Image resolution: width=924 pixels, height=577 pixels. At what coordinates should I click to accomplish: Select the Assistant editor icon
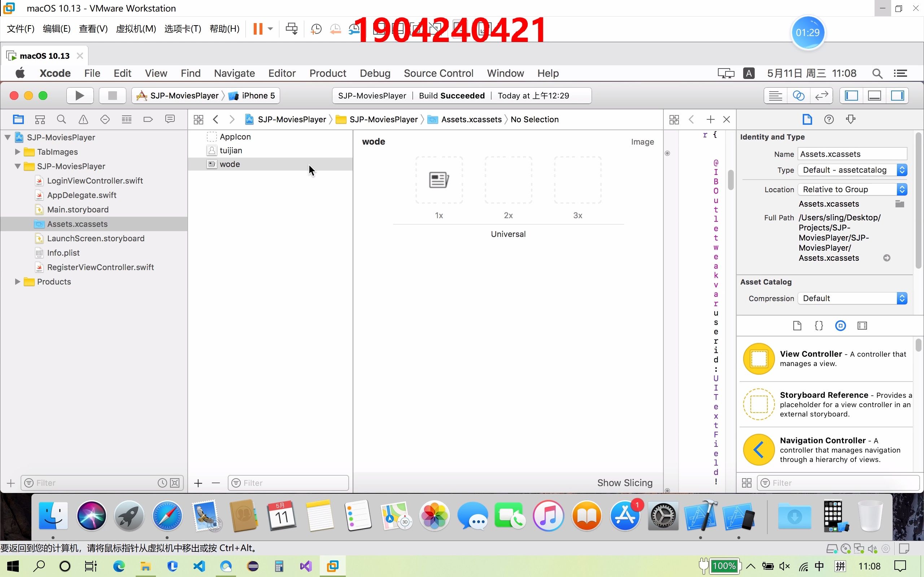[x=799, y=96]
